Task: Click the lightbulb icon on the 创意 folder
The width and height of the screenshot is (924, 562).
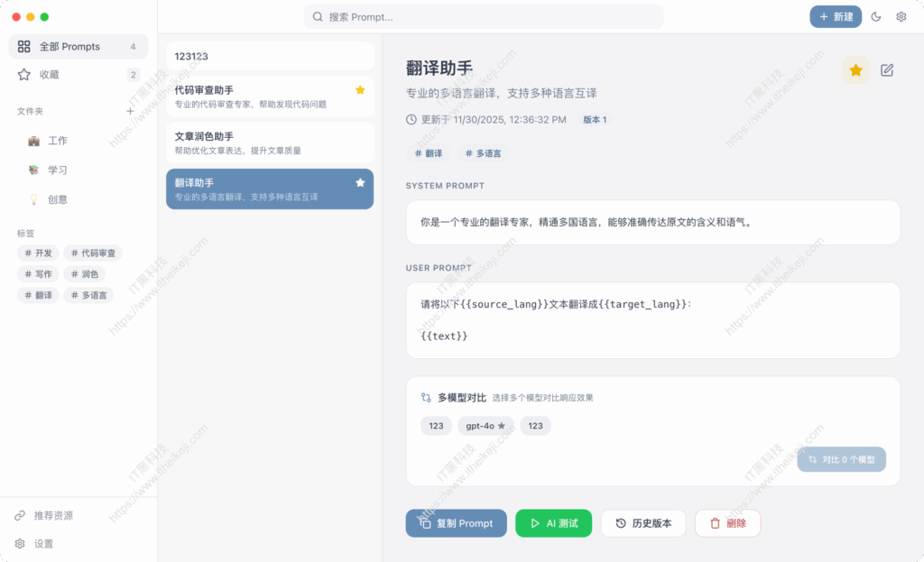Action: tap(33, 199)
